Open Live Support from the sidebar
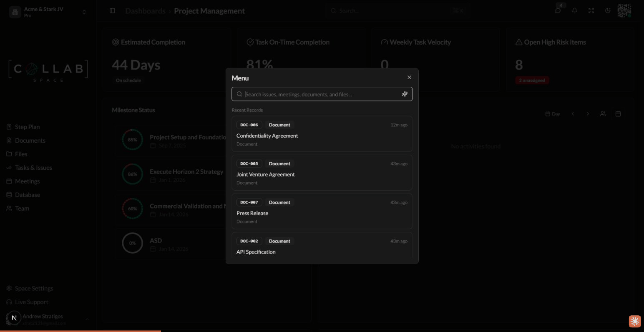This screenshot has height=332, width=644. pos(31,302)
